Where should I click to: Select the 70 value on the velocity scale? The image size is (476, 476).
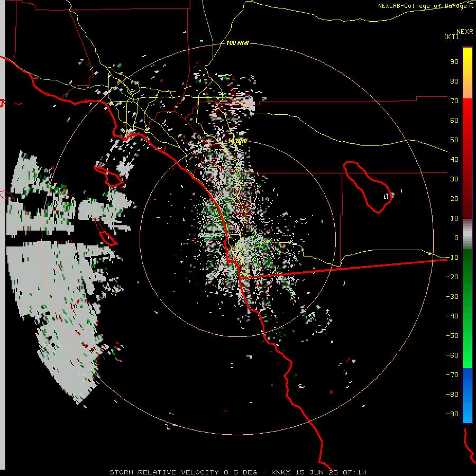tap(454, 101)
